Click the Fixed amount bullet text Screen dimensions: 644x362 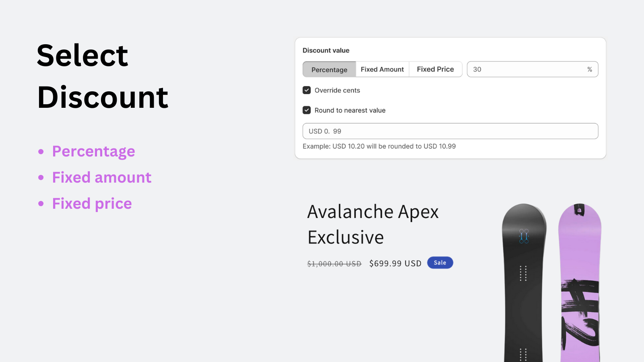click(101, 177)
